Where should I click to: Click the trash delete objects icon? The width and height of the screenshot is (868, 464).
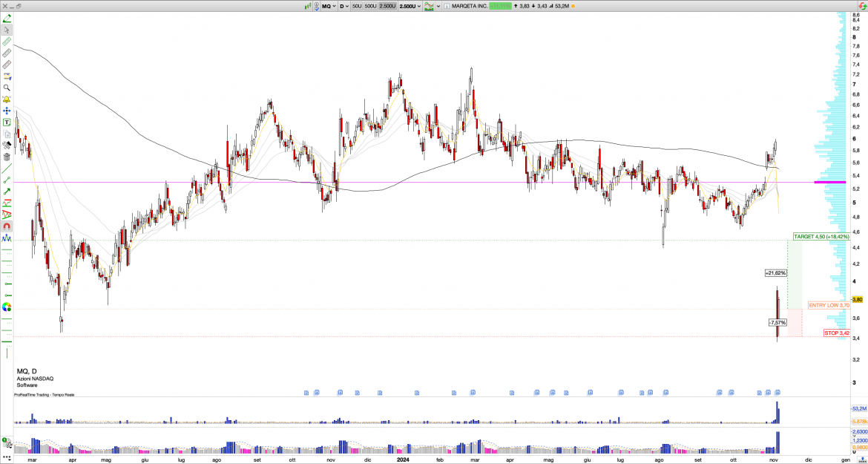pos(7,157)
